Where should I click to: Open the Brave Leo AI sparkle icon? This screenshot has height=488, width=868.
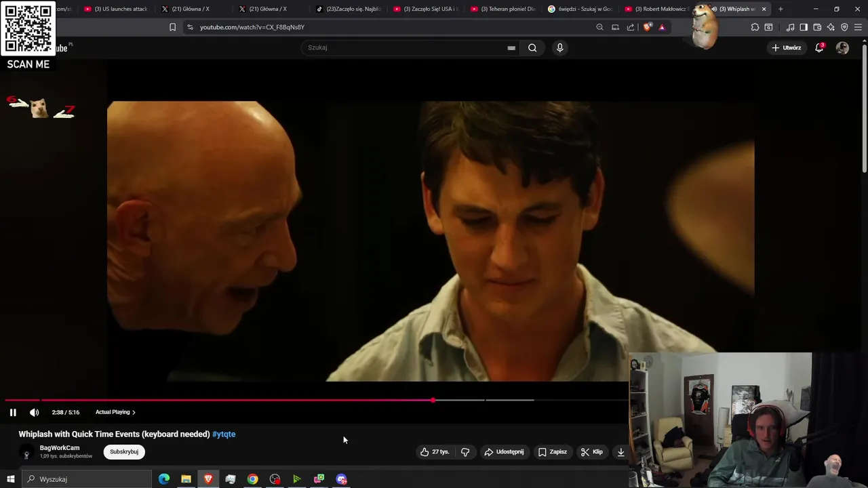point(831,27)
